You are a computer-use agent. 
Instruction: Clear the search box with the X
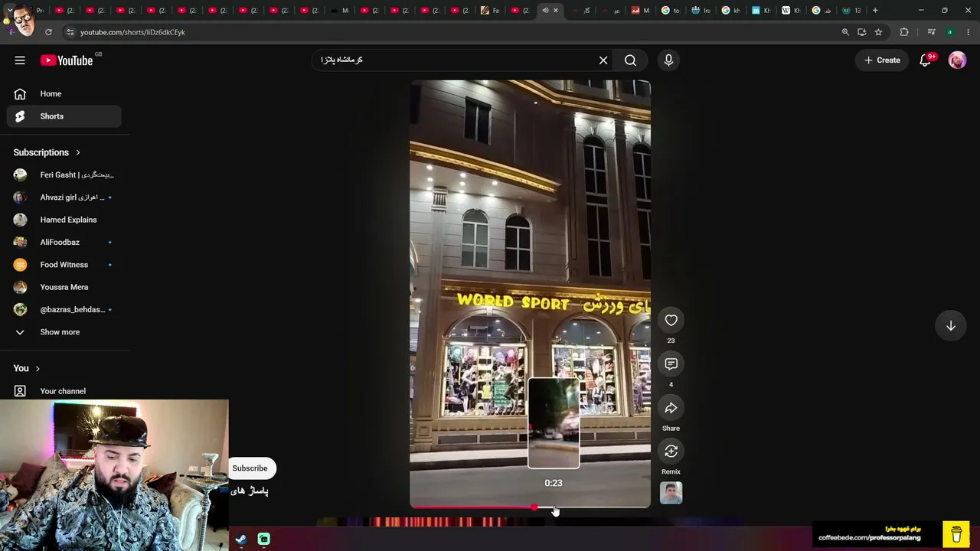click(603, 60)
